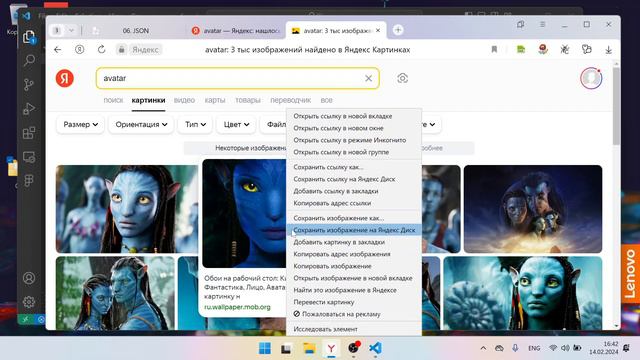Screen dimensions: 640x360
Task: Open browser menu hamburger icon
Action: tap(542, 24)
